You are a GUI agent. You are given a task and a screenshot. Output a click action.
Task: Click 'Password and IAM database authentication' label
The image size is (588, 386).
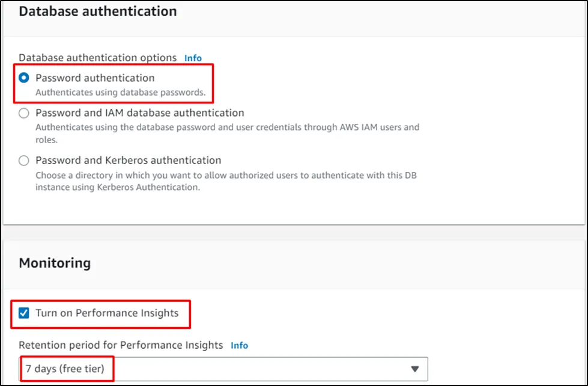(139, 113)
